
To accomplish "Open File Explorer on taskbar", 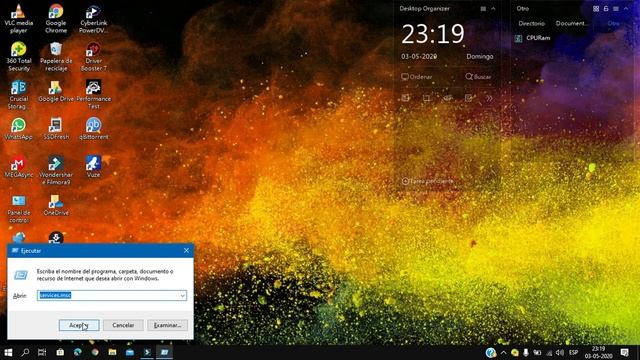I will click(x=112, y=352).
